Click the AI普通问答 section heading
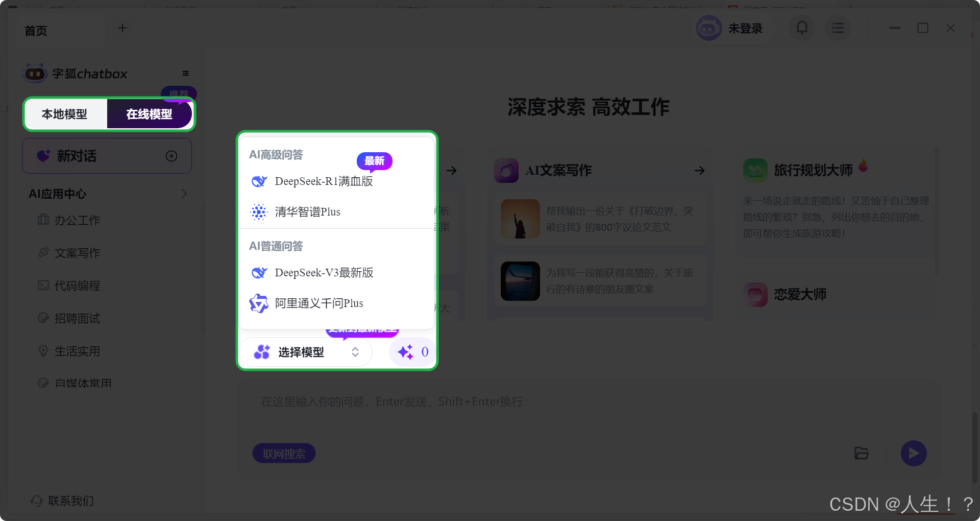This screenshot has width=980, height=521. click(x=276, y=246)
